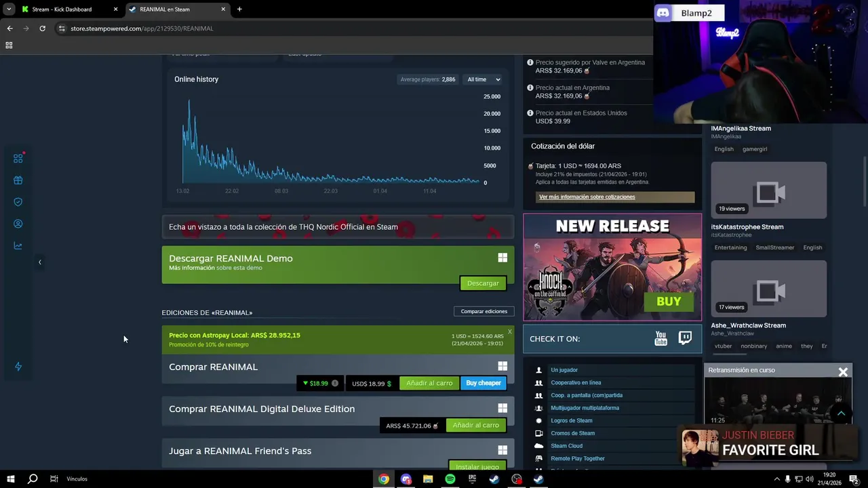Add Digital Deluxe Edition to cart
The width and height of the screenshot is (868, 488).
pyautogui.click(x=475, y=425)
